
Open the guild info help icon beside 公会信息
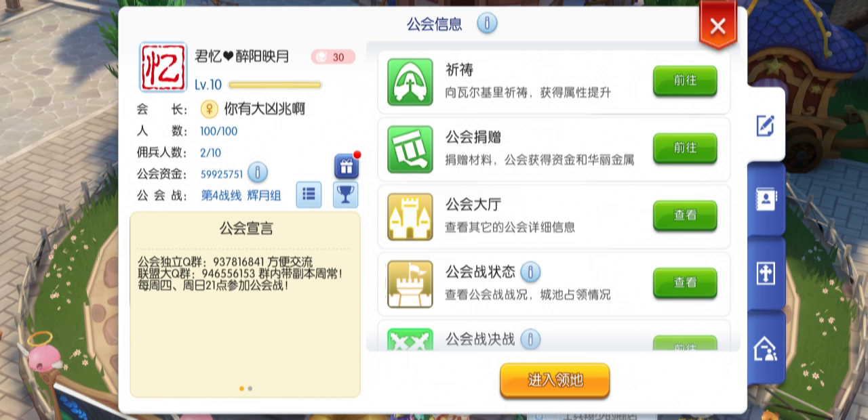(x=487, y=24)
